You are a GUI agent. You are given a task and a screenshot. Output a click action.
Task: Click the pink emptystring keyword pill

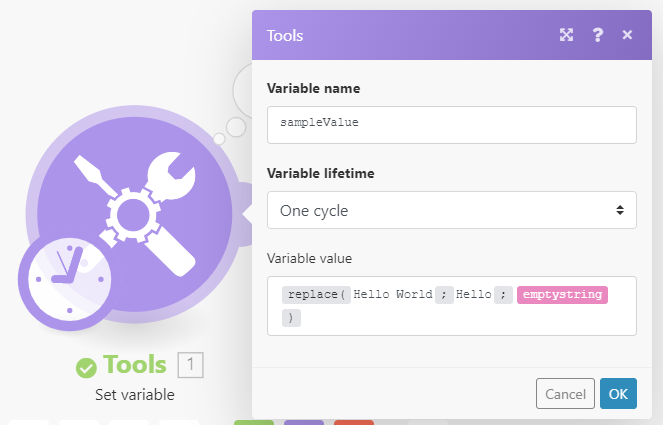tap(562, 295)
